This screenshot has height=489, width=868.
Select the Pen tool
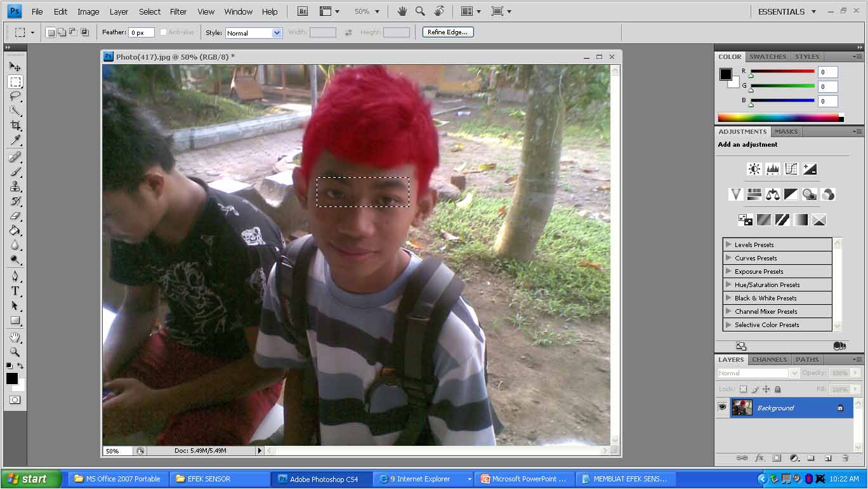coord(15,276)
